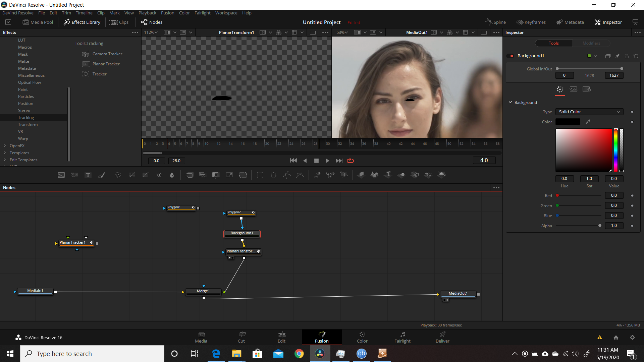Open the Media Pool panel
The image size is (644, 362).
(38, 22)
